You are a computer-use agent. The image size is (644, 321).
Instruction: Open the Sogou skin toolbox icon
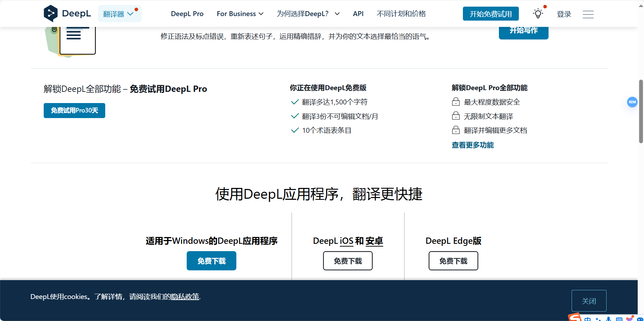tap(630, 319)
